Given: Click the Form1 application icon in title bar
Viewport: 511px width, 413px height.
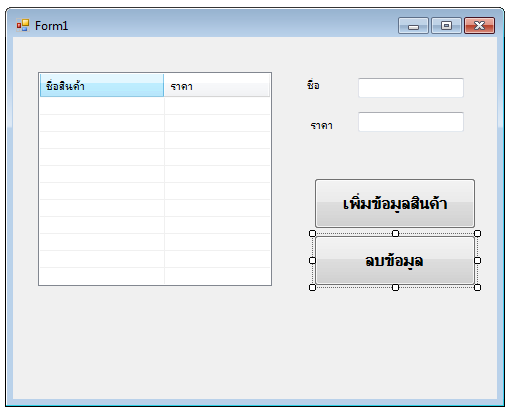Looking at the screenshot, I should click(23, 25).
